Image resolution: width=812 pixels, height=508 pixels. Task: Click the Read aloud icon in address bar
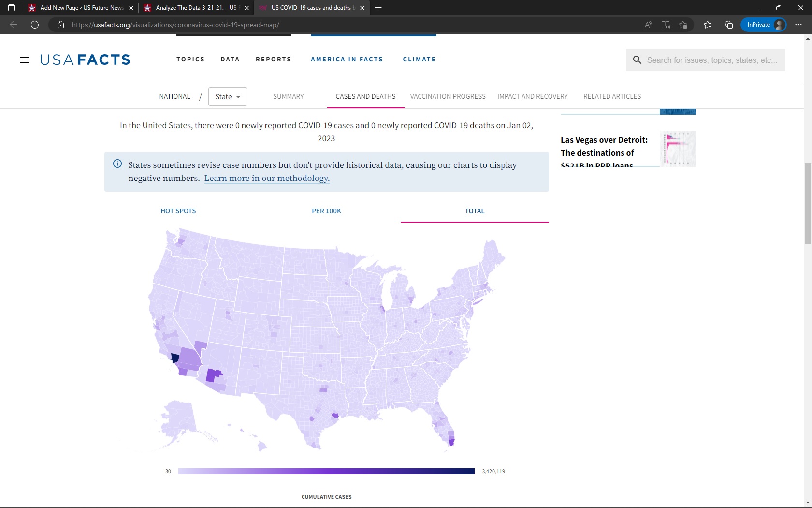648,25
